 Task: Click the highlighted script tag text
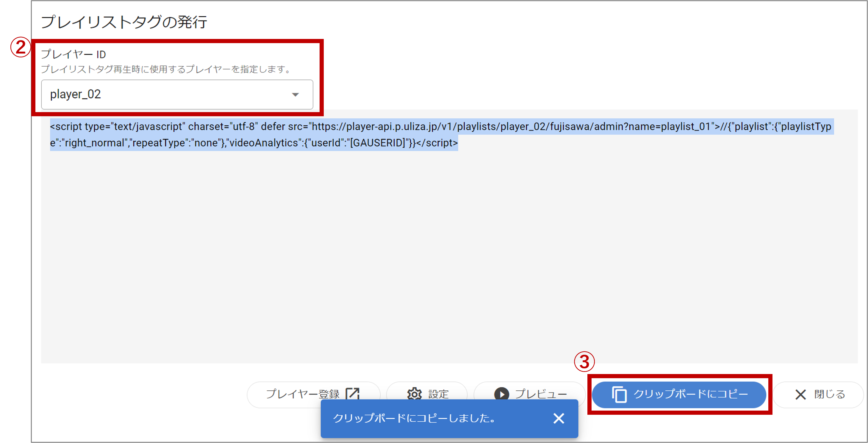(438, 127)
